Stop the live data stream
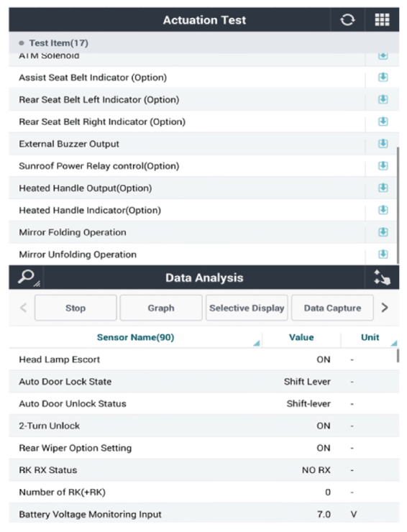Viewport: 407px width, 532px height. [x=76, y=308]
